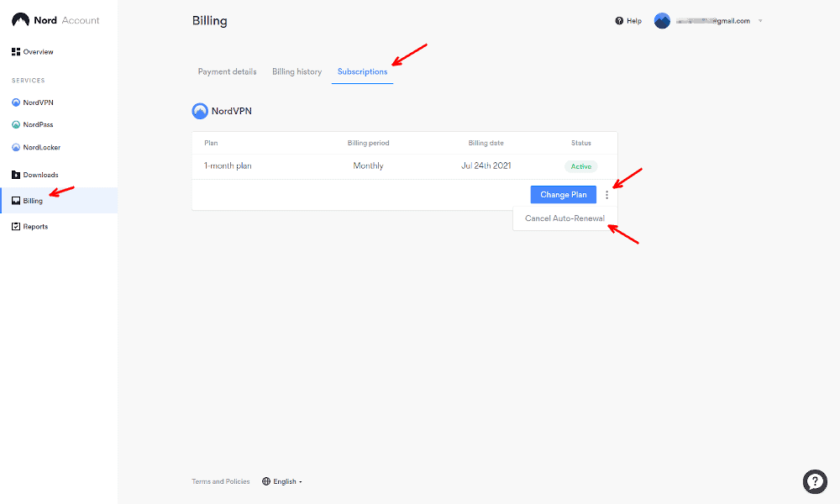The image size is (840, 504).
Task: Go to the NordLocker service page
Action: [42, 147]
